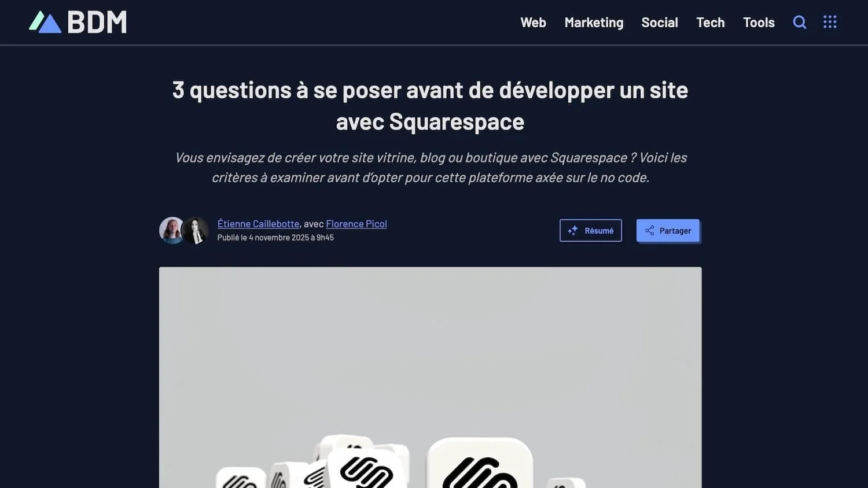The width and height of the screenshot is (868, 488).
Task: Click the Squarespace cubes article image
Action: (x=430, y=378)
